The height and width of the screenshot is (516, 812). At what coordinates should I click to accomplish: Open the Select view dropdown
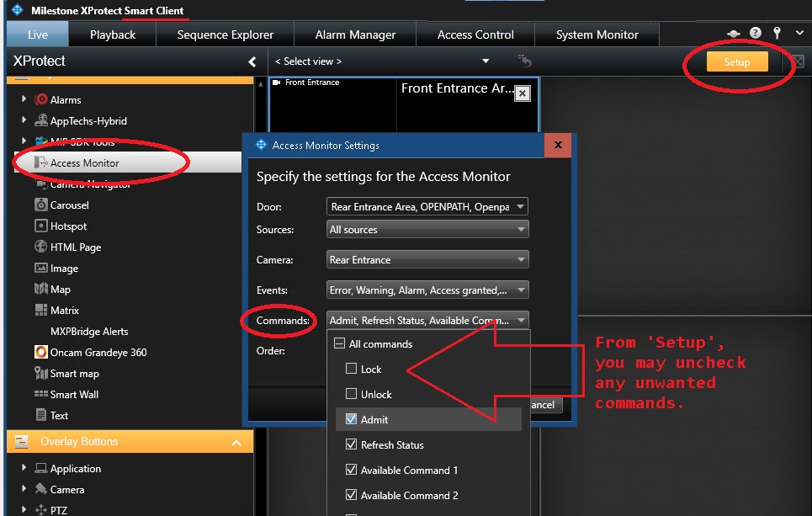coord(486,61)
